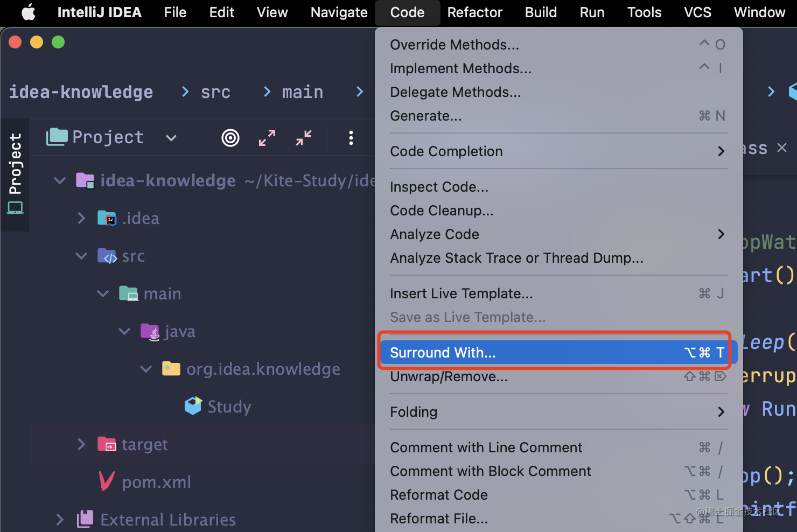Open the Project view dropdown
This screenshot has width=797, height=532.
(171, 138)
